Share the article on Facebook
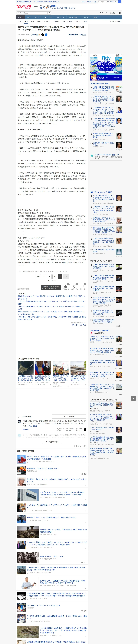This screenshot has height=644, width=138. 46,35
